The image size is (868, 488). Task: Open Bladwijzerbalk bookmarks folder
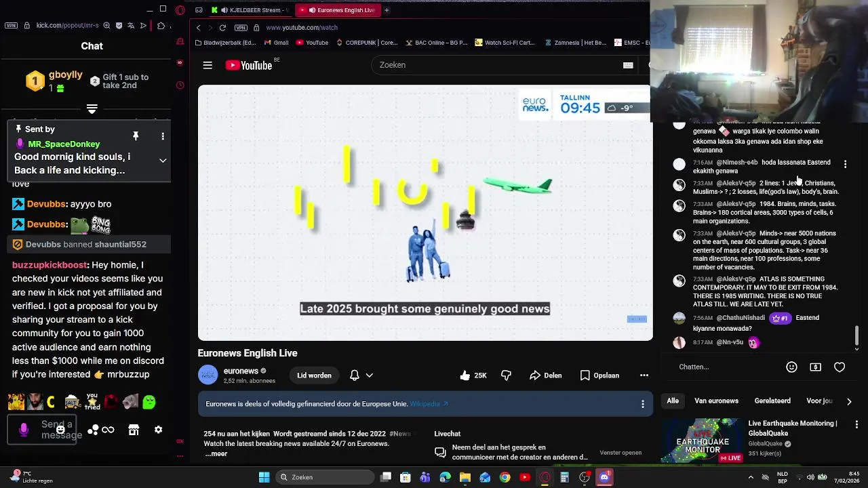(225, 43)
